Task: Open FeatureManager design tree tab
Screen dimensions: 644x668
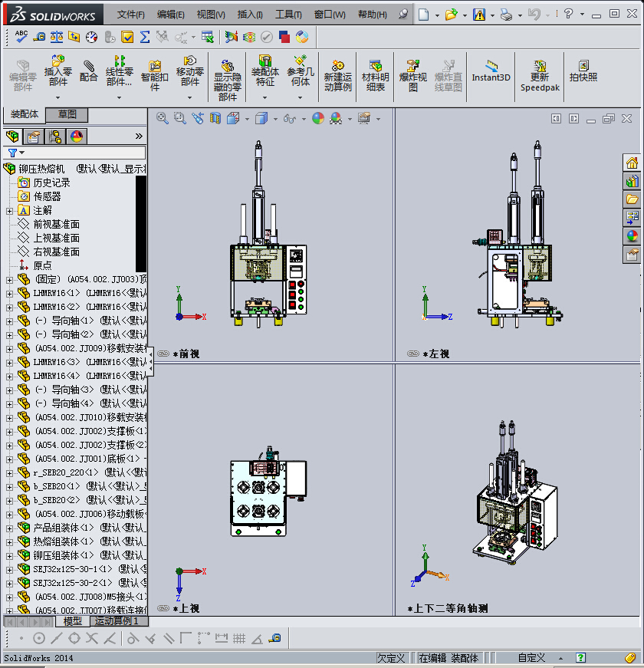Action: click(x=12, y=137)
